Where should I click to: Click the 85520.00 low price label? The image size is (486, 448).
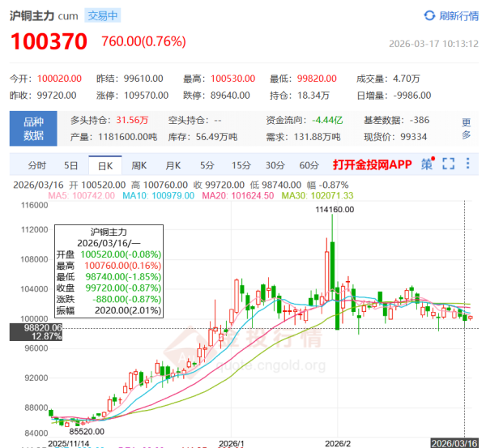(87, 432)
